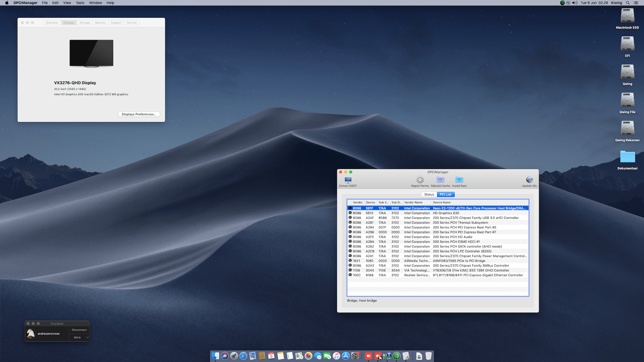Screen dimensions: 644x362
Task: Open Safari from the dock
Action: tap(244, 356)
